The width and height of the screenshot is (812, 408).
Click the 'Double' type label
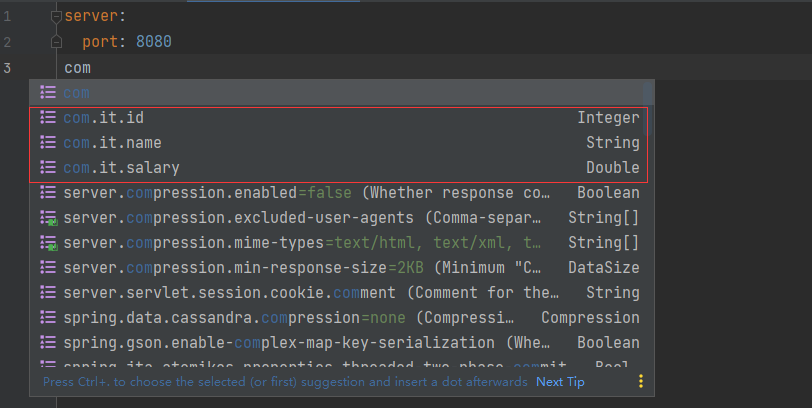click(x=613, y=168)
